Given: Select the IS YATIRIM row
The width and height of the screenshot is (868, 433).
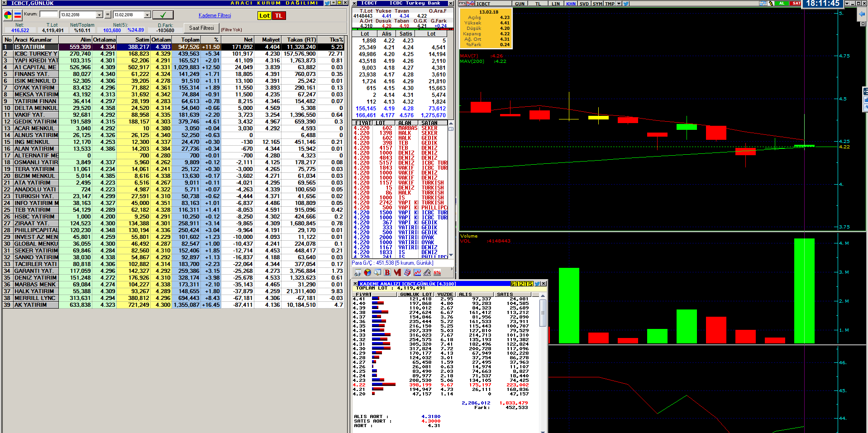Looking at the screenshot, I should (x=174, y=47).
